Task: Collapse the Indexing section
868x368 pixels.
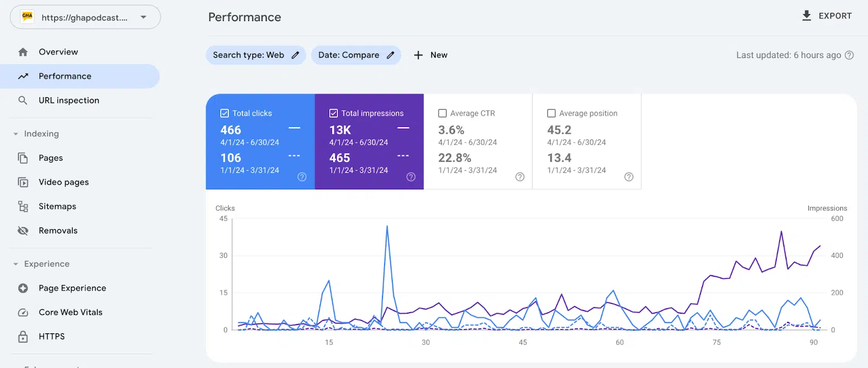Action: click(x=16, y=134)
